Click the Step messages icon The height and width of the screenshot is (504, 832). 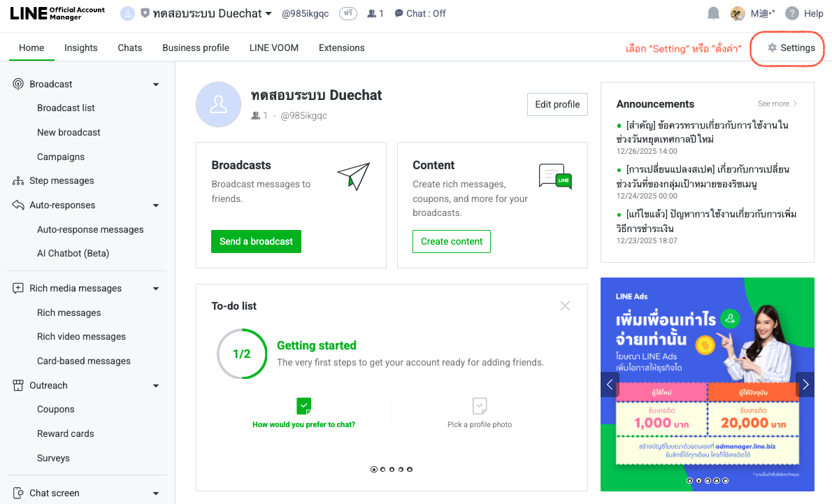pyautogui.click(x=18, y=181)
